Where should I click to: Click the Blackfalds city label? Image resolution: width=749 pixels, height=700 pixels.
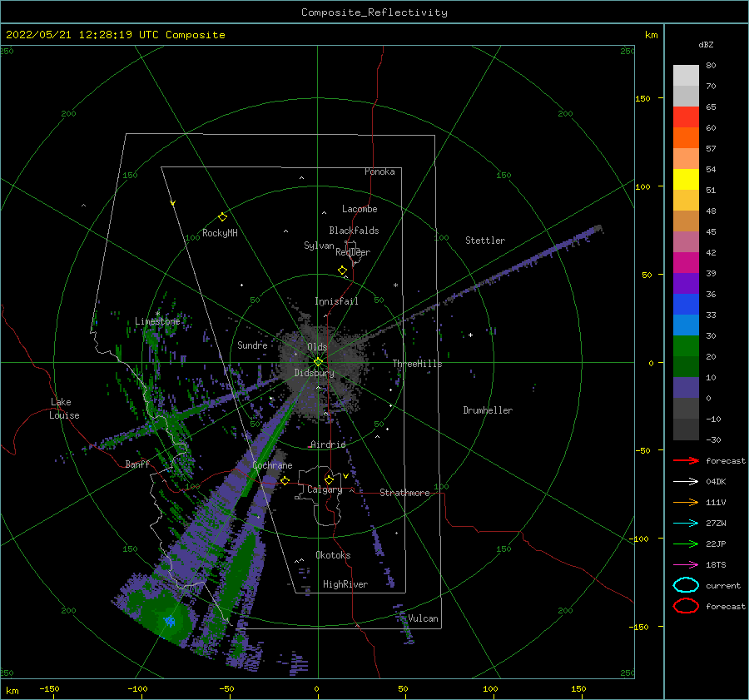(x=354, y=231)
